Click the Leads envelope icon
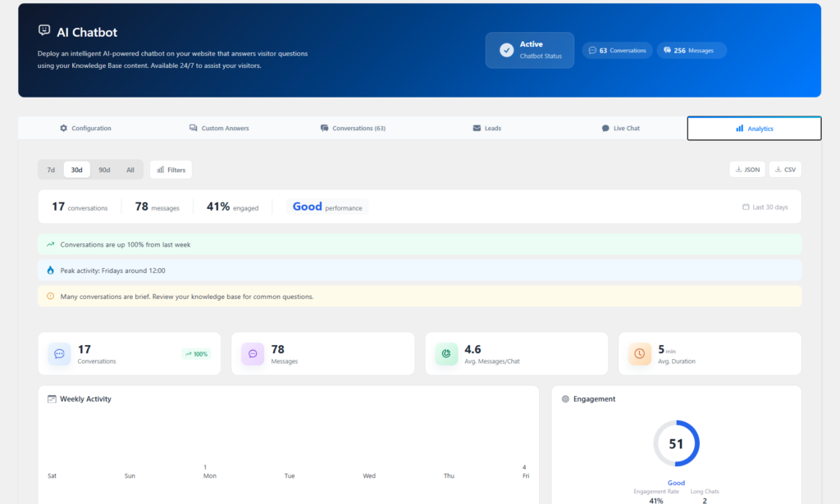The image size is (840, 504). (477, 128)
